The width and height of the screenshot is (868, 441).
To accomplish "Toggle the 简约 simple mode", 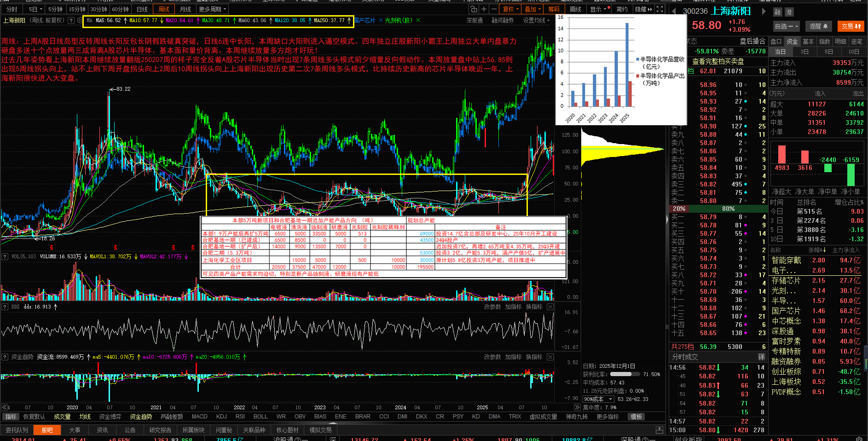I will click(622, 9).
